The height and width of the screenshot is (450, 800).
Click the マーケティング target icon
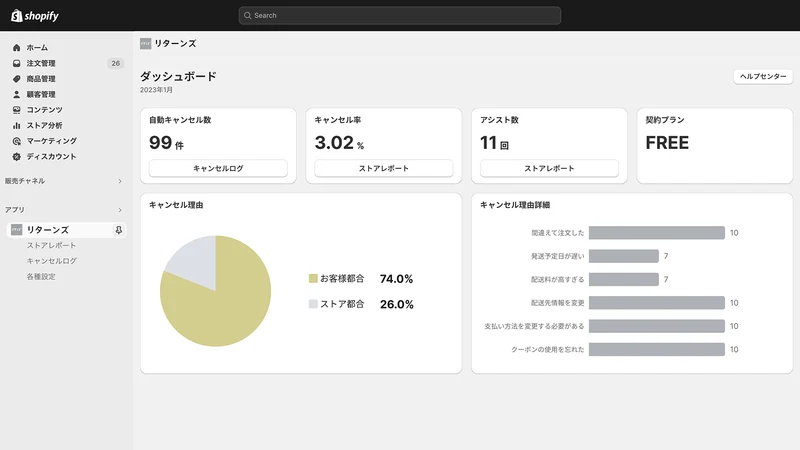tap(16, 141)
